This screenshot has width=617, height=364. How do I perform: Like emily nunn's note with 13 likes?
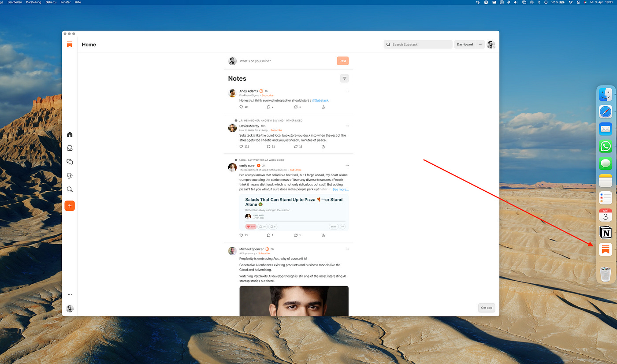pyautogui.click(x=241, y=235)
